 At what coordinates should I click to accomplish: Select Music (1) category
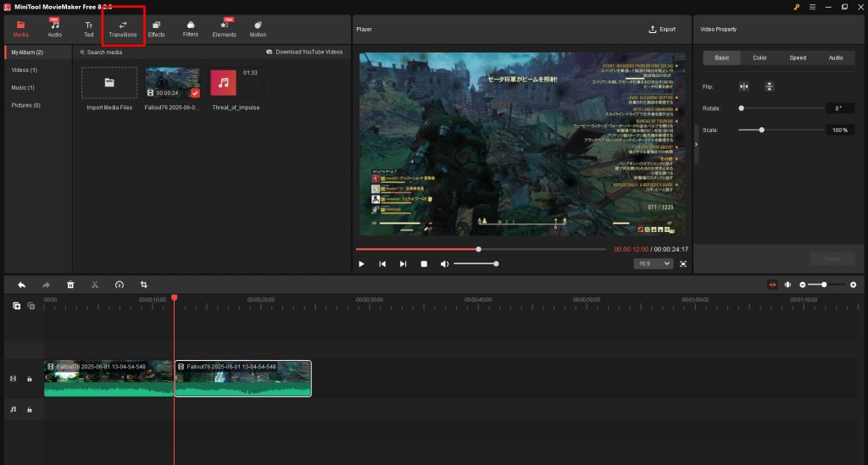[x=23, y=88]
